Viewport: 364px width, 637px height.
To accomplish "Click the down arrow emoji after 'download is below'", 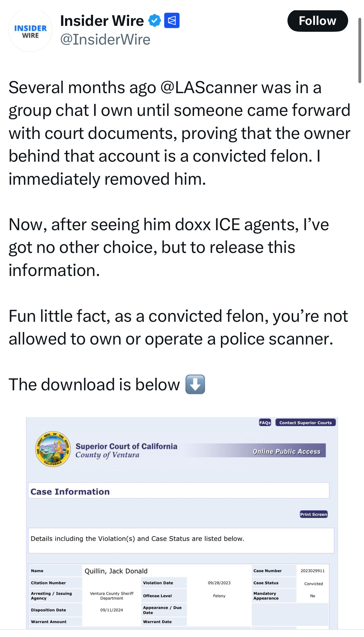I will 195,384.
